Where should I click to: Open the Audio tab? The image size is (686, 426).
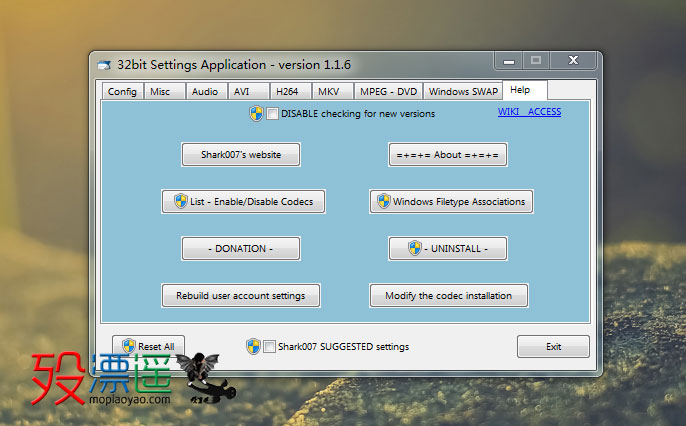coord(206,91)
